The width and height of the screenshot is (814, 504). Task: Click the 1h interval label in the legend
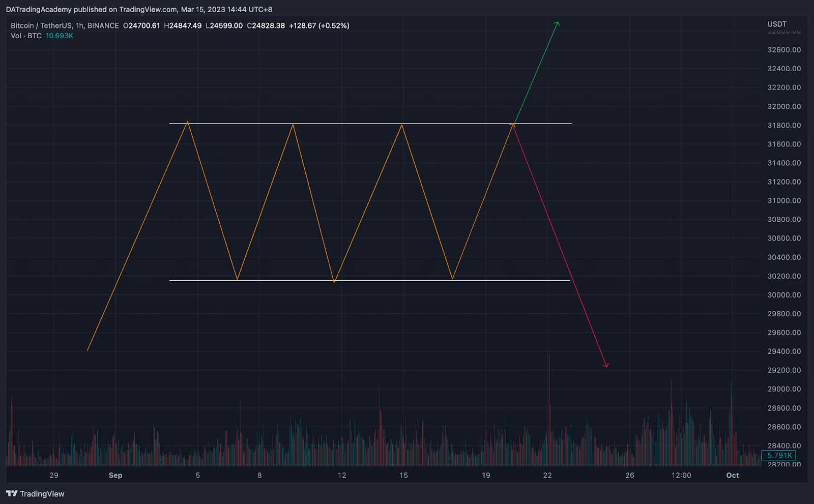pos(79,25)
